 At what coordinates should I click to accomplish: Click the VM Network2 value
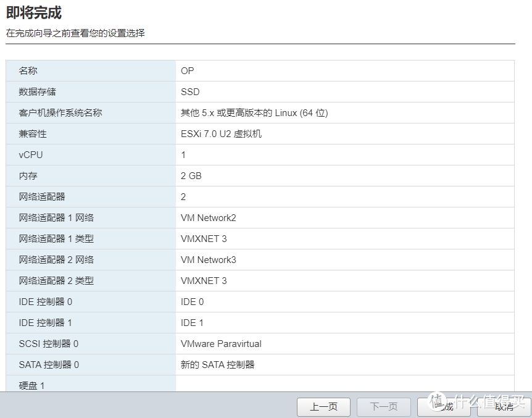click(x=209, y=218)
